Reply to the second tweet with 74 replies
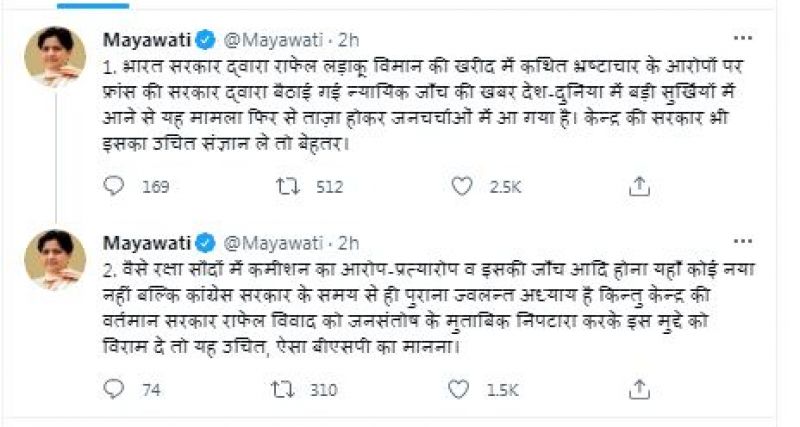 pos(115,389)
